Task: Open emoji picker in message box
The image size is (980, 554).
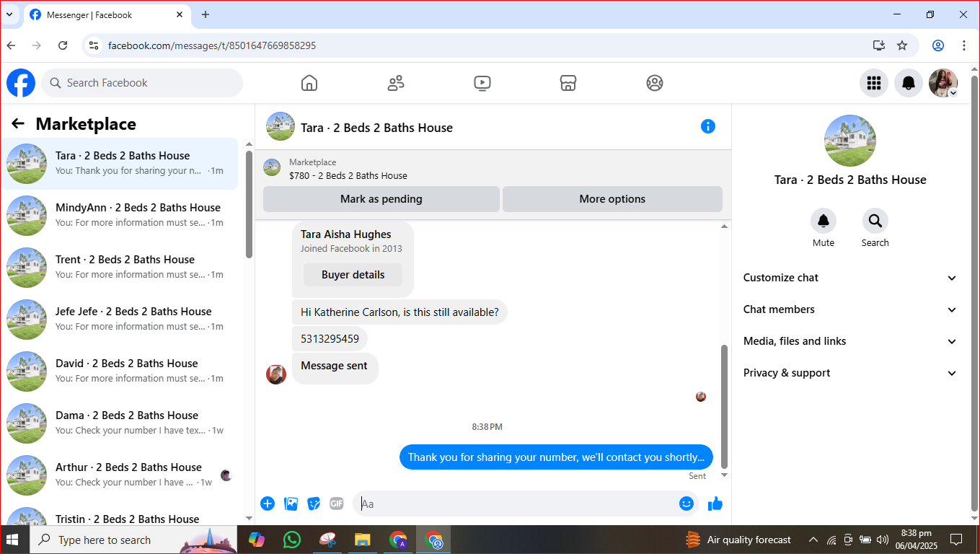Action: point(687,504)
